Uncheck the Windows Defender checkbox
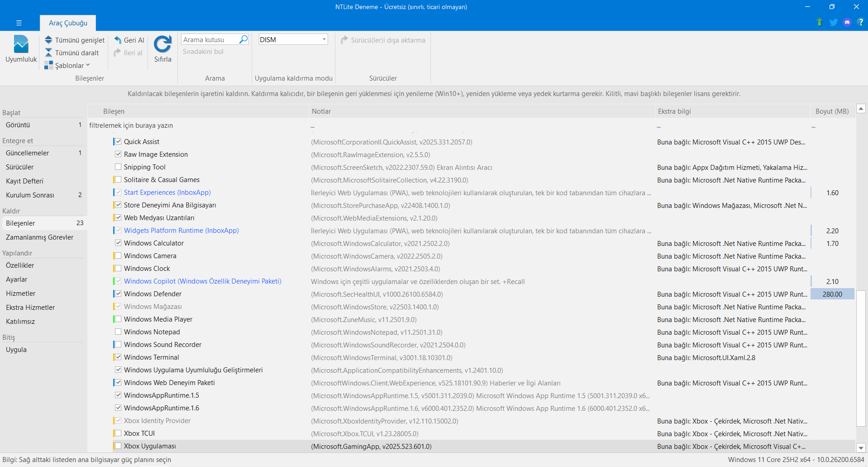Screen dimensions: 868x467 tap(118, 294)
